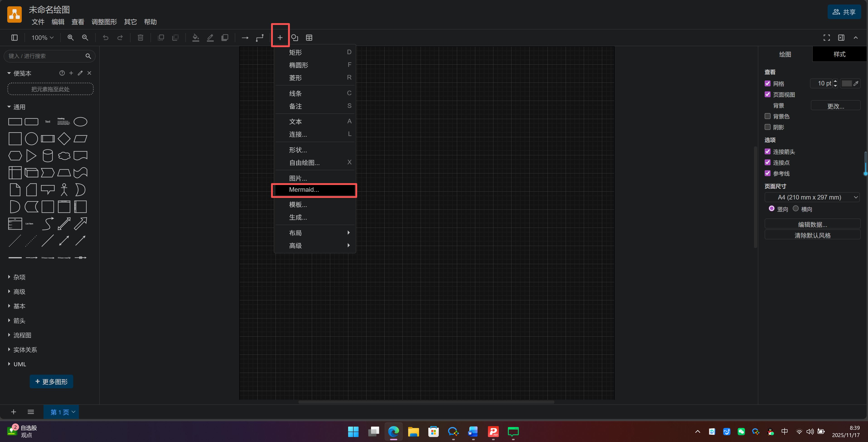The image size is (868, 442).
Task: Choose Mermaid... from the insert menu
Action: (x=304, y=190)
